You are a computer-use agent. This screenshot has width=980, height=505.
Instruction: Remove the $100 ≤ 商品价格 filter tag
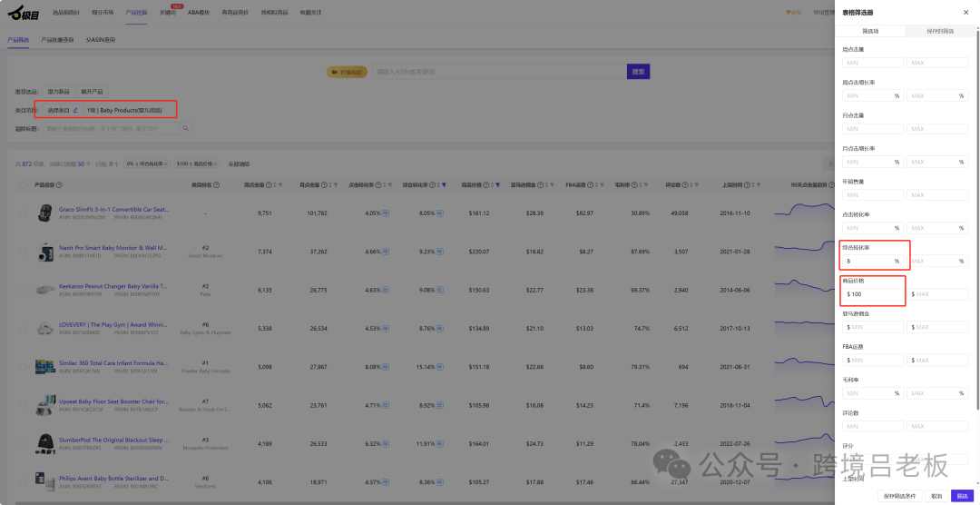(216, 164)
